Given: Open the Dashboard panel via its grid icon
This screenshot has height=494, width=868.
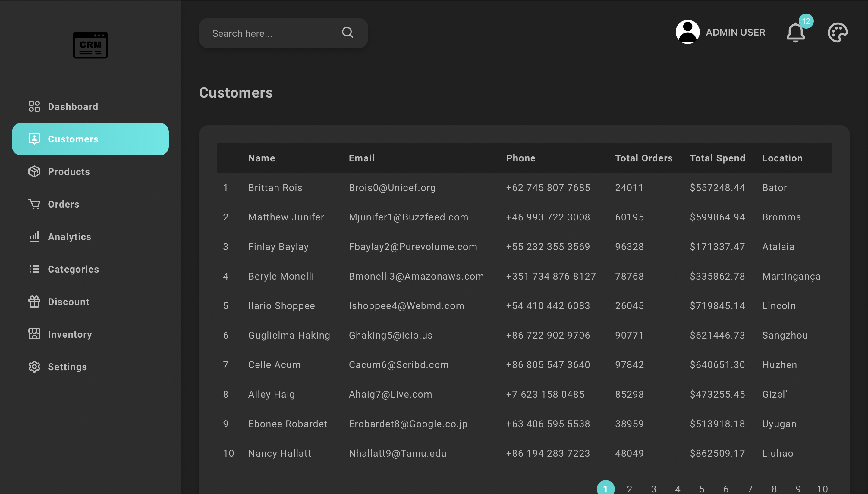Looking at the screenshot, I should (34, 106).
